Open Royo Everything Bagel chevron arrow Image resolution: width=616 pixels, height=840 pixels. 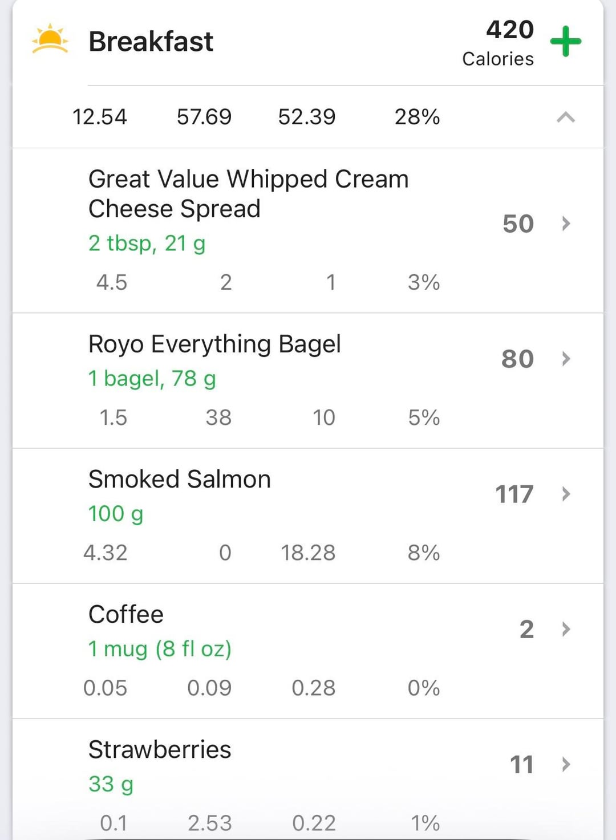pos(566,359)
